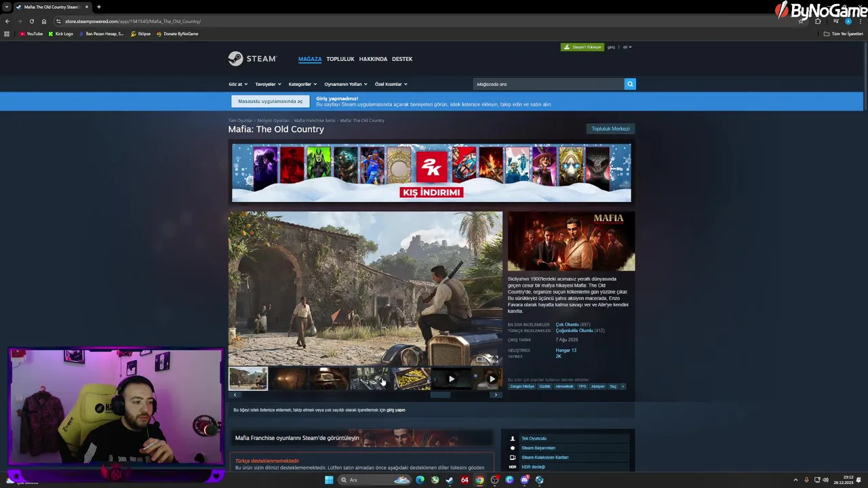Click the Mafia capsule header image
Image resolution: width=868 pixels, height=488 pixels.
[571, 241]
